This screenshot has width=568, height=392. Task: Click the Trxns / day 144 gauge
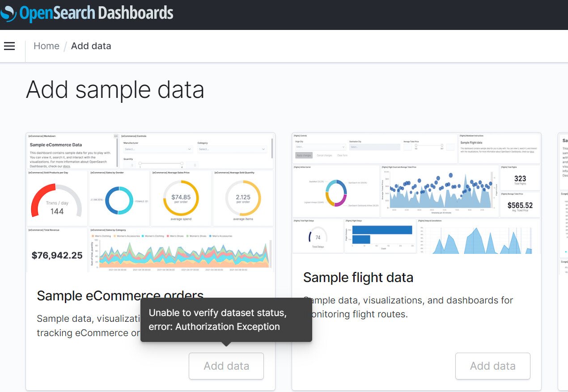[x=57, y=200]
